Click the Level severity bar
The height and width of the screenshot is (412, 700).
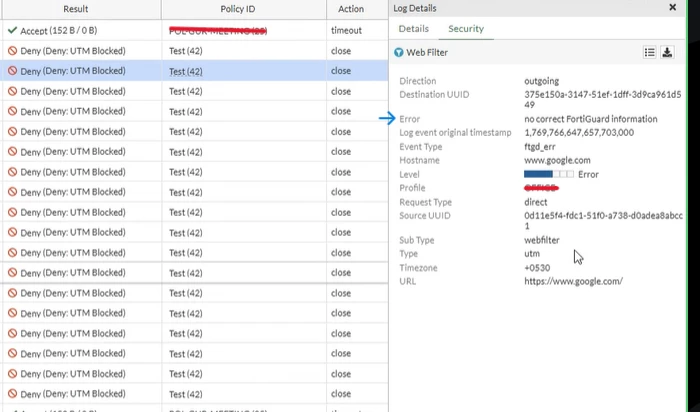pyautogui.click(x=549, y=174)
